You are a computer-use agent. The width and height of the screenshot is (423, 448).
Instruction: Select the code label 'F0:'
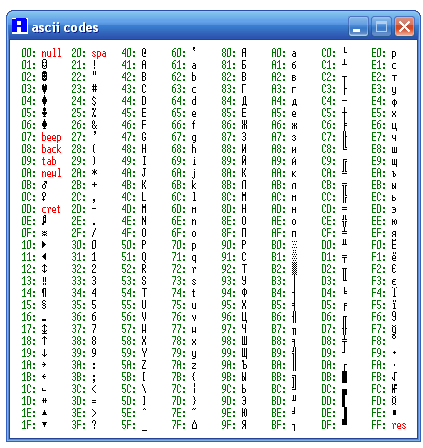click(x=379, y=245)
